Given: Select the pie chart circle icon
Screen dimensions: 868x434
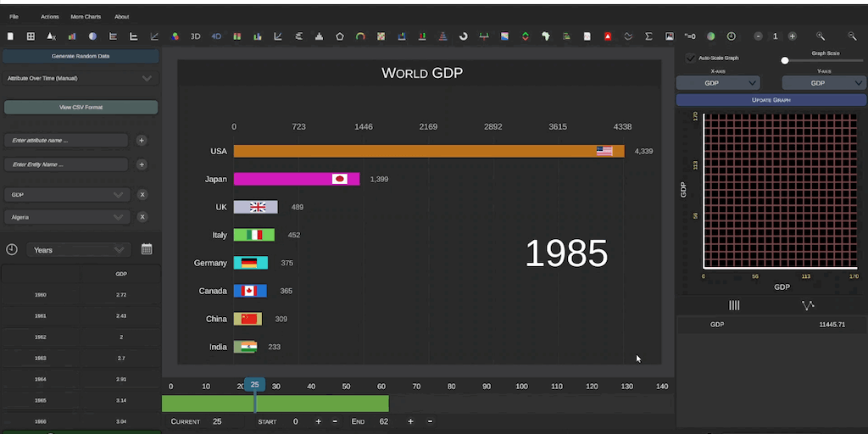Looking at the screenshot, I should (92, 36).
